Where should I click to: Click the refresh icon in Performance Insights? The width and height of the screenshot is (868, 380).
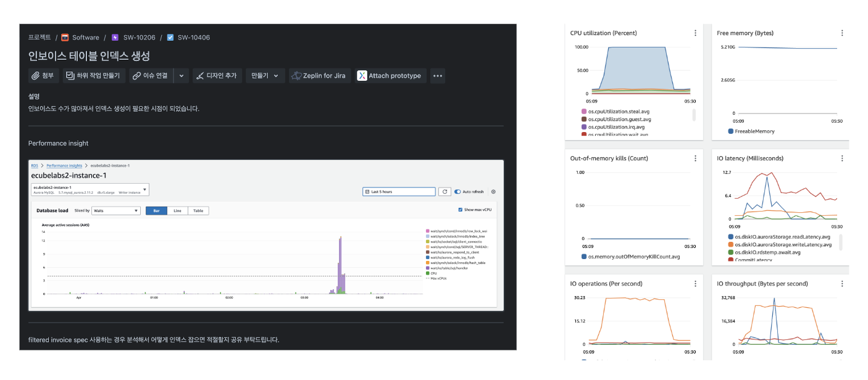(444, 192)
